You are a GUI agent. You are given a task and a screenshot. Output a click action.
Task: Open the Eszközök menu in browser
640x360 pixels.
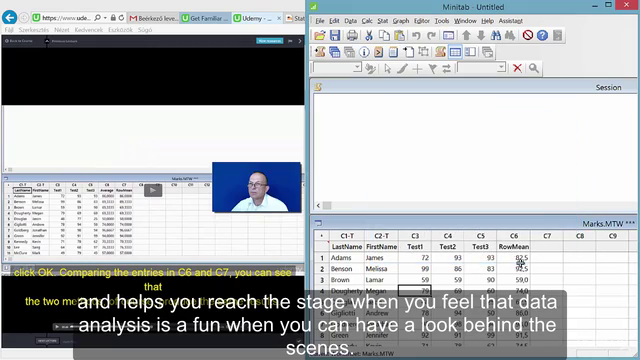click(120, 30)
